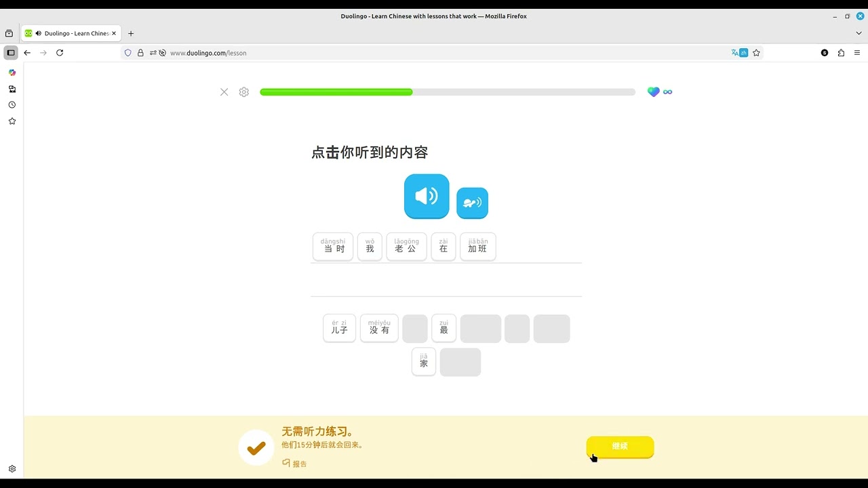Open the account profile icon in toolbar
This screenshot has height=488, width=868.
(x=825, y=53)
